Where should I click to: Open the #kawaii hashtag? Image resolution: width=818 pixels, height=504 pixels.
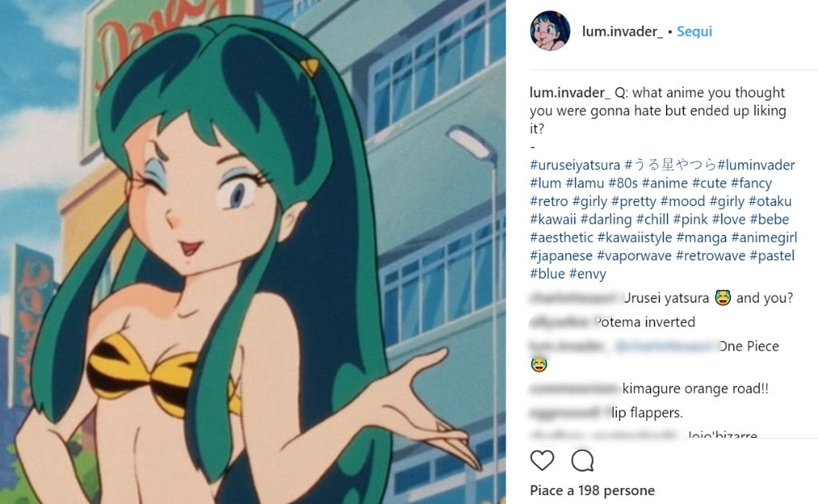(x=553, y=219)
